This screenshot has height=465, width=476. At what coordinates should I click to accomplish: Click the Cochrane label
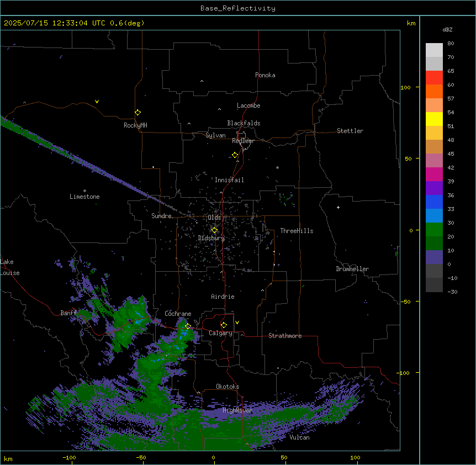coord(178,314)
